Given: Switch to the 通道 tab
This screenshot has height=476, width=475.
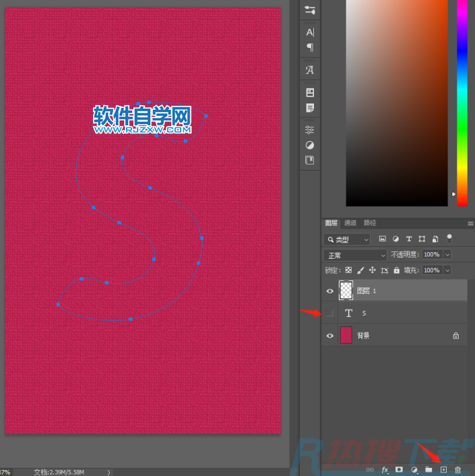Looking at the screenshot, I should (350, 223).
